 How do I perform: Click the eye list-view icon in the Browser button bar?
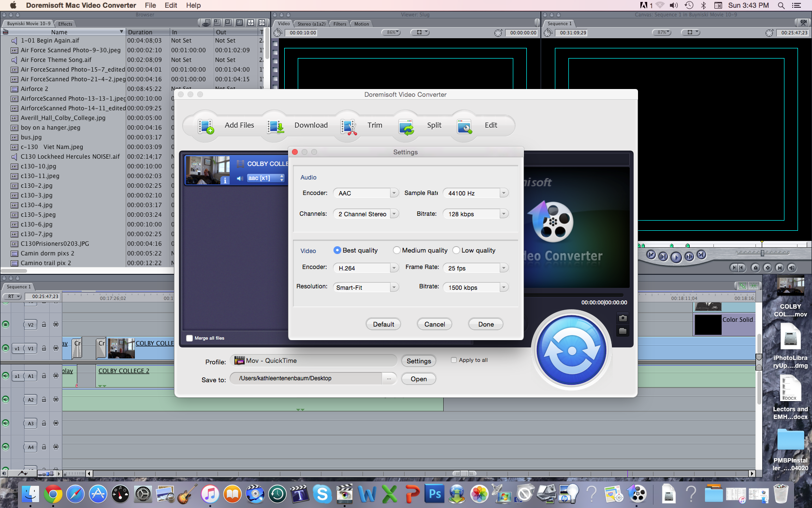(206, 23)
